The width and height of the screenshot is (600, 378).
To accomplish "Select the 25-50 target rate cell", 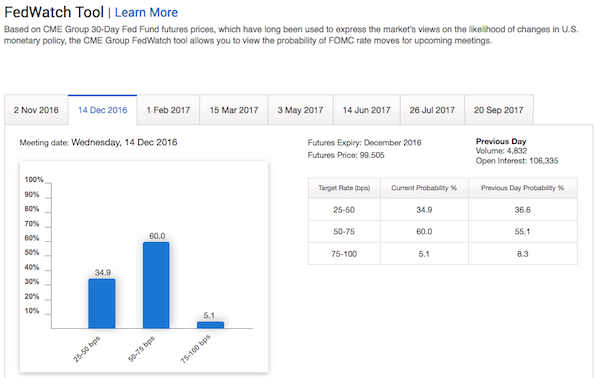I will click(344, 210).
